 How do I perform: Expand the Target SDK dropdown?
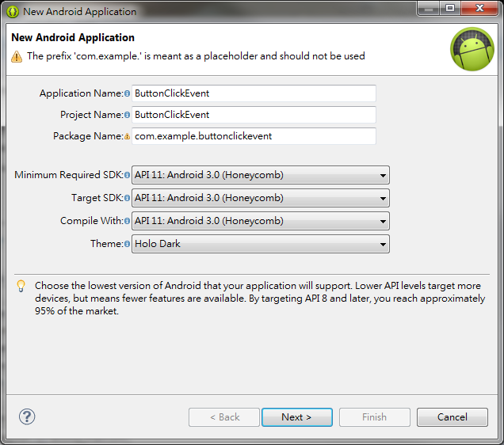(261, 198)
